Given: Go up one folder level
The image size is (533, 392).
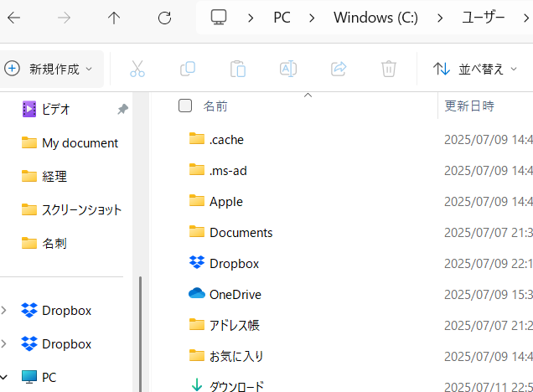Looking at the screenshot, I should (115, 18).
